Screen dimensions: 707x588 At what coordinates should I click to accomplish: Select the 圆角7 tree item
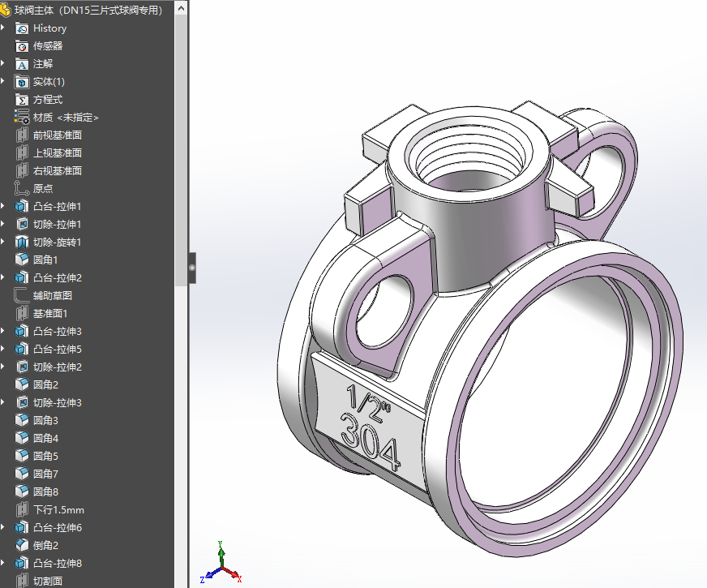[x=45, y=474]
